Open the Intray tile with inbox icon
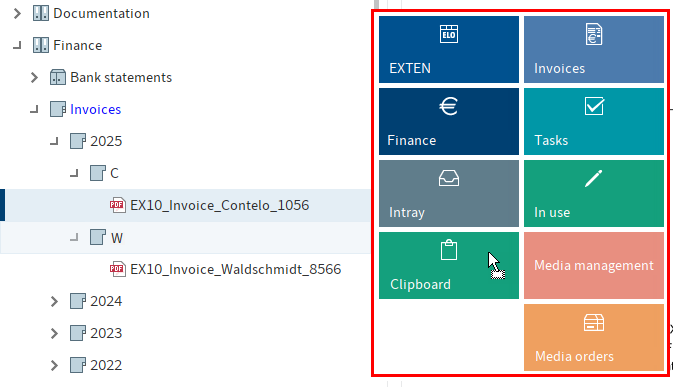Viewport: 673px width, 387px height. tap(449, 194)
